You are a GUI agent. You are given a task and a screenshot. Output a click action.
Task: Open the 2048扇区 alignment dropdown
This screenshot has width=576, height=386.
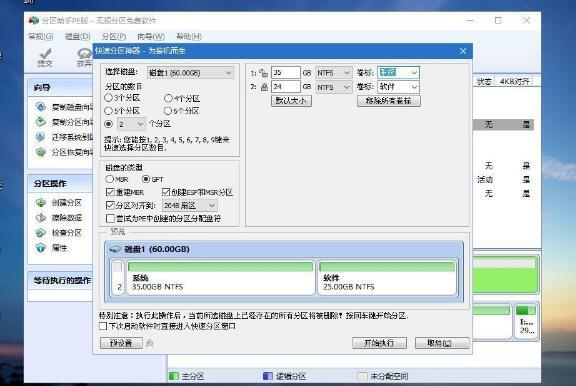click(x=190, y=205)
